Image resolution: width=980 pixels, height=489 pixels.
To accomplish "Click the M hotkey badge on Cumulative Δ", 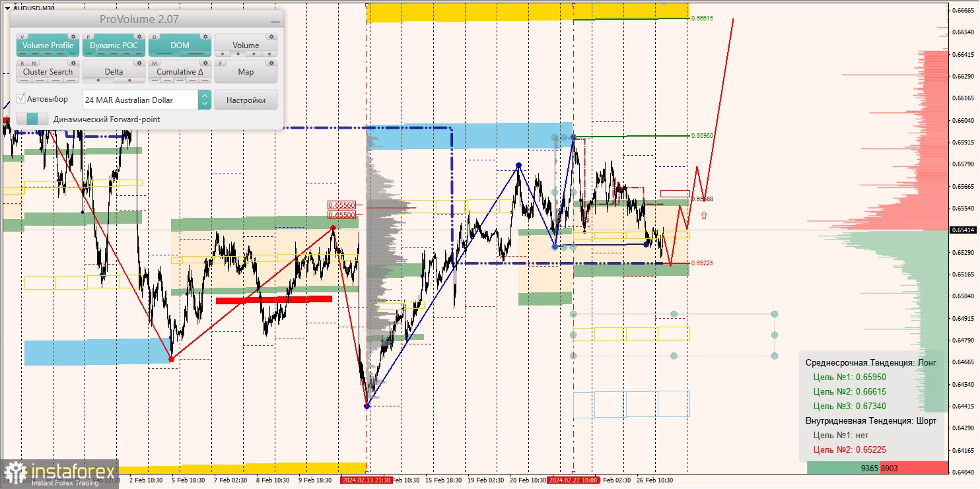I will [155, 63].
